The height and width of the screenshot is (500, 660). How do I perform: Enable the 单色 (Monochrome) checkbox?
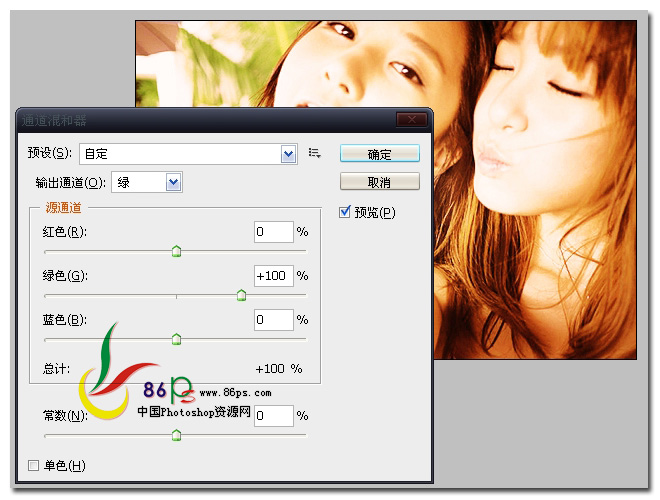pyautogui.click(x=34, y=466)
